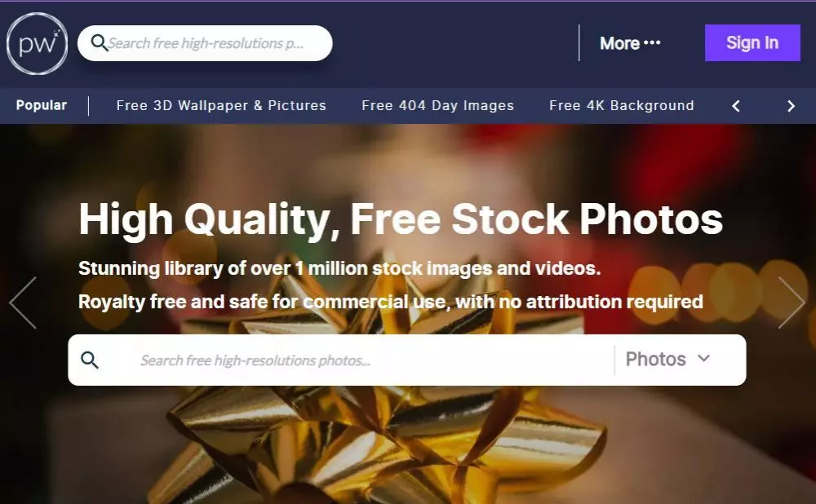This screenshot has height=504, width=816.
Task: Expand the More menu
Action: [x=630, y=43]
